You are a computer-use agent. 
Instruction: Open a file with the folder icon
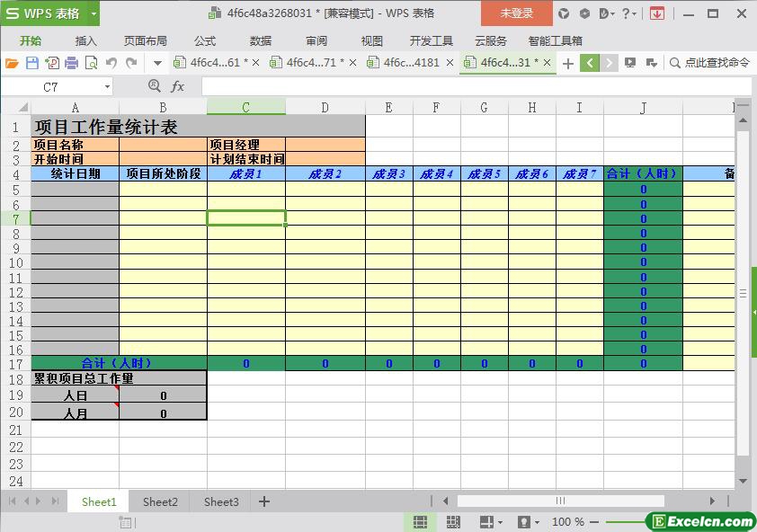coord(12,63)
